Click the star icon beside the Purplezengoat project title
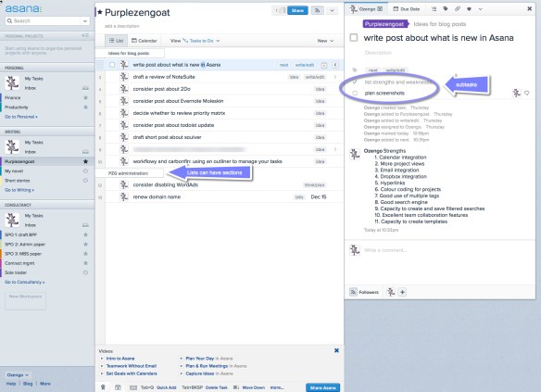The width and height of the screenshot is (541, 392). [100, 12]
